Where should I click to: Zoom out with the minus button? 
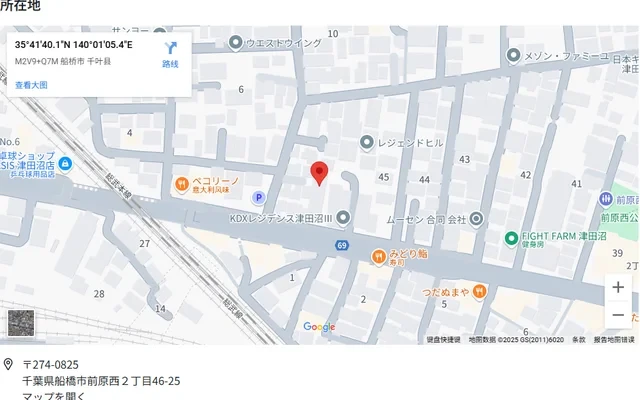click(618, 315)
